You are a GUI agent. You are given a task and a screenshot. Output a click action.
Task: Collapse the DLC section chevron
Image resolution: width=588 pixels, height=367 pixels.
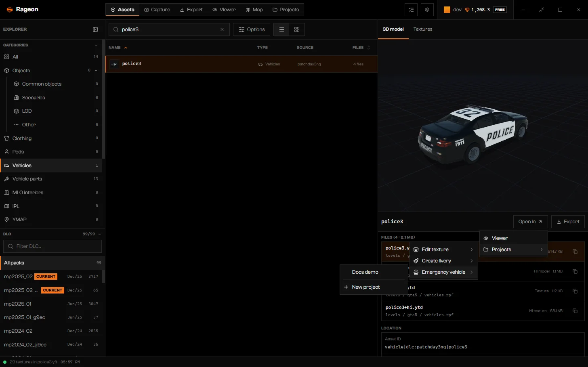(99, 234)
